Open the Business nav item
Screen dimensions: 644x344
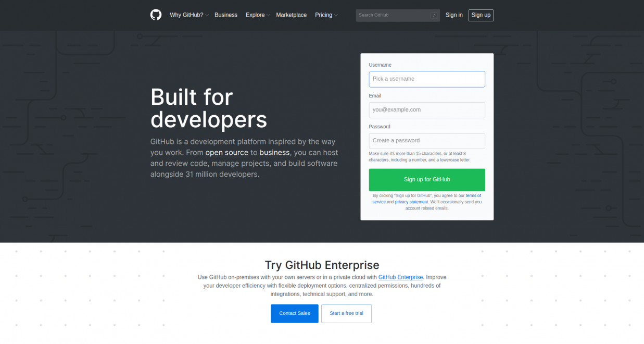(226, 15)
